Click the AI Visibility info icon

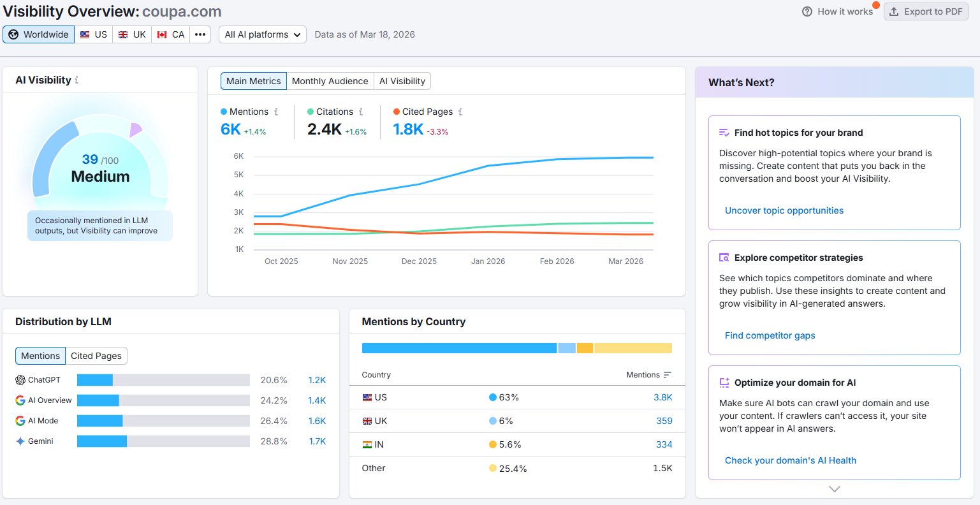77,80
